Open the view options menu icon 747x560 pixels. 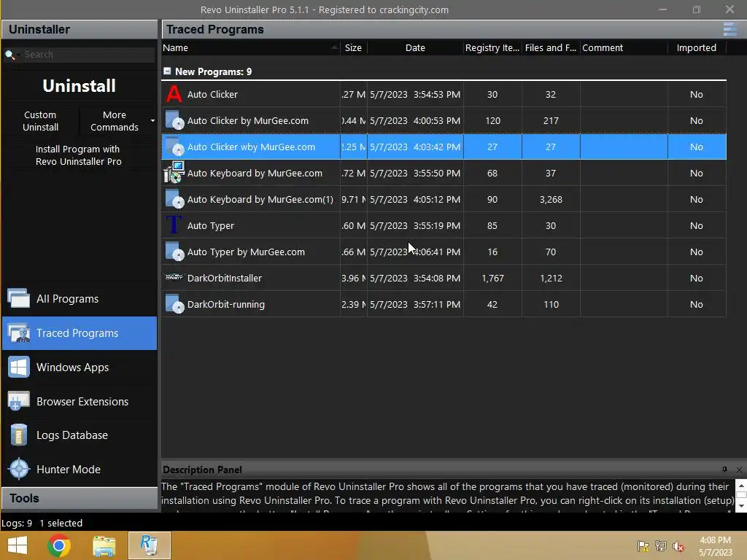click(729, 29)
